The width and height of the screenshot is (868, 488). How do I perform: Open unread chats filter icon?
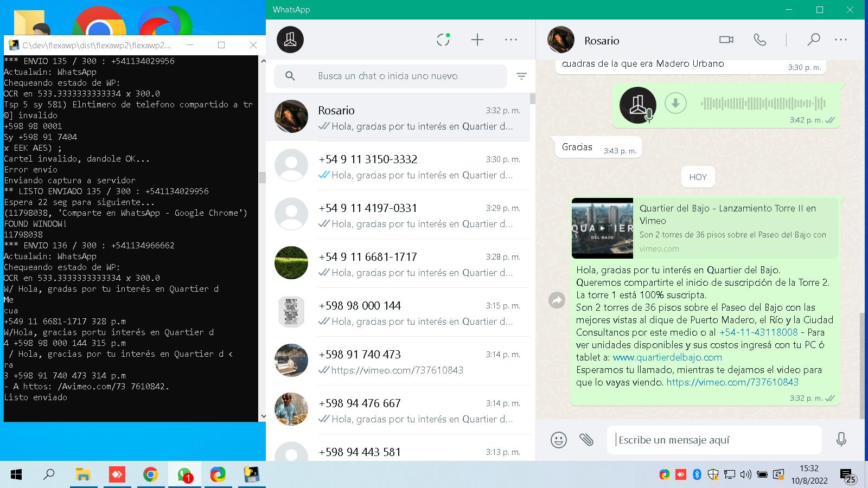(x=521, y=76)
